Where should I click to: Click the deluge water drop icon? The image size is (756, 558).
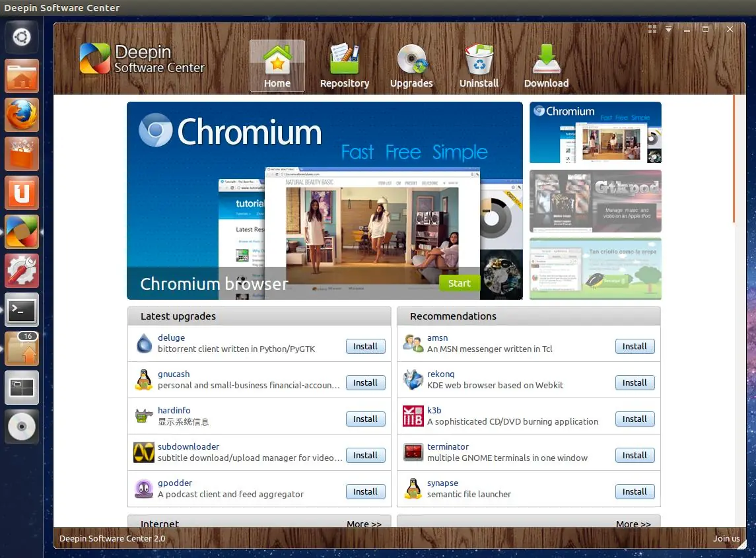coord(144,343)
